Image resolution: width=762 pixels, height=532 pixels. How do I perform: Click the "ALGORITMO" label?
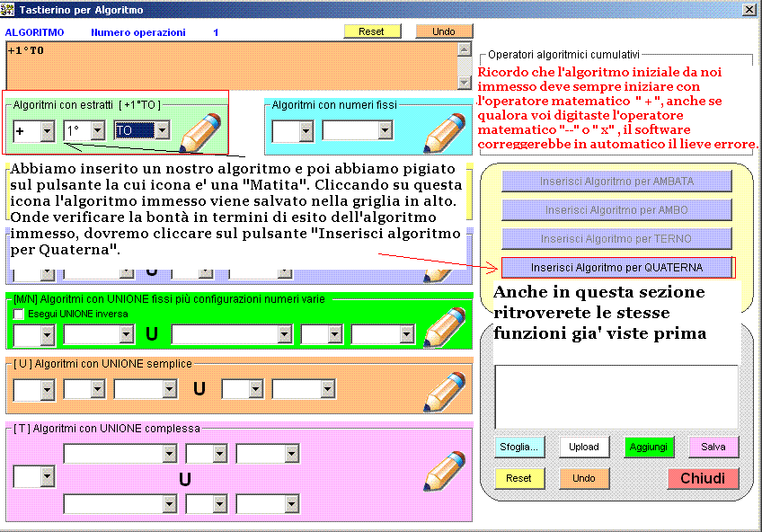click(x=34, y=32)
